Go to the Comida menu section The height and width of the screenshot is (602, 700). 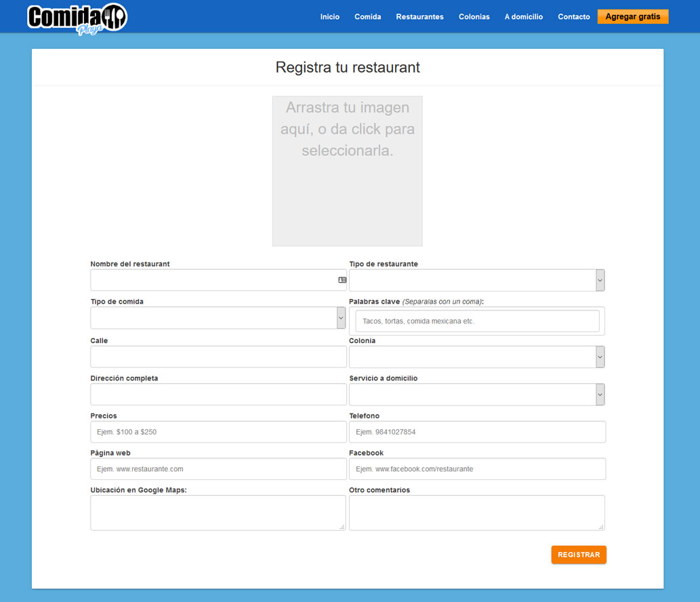pyautogui.click(x=367, y=17)
